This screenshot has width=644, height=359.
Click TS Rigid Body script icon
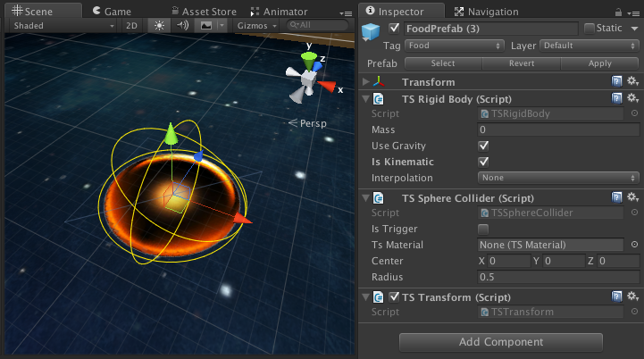pos(378,99)
